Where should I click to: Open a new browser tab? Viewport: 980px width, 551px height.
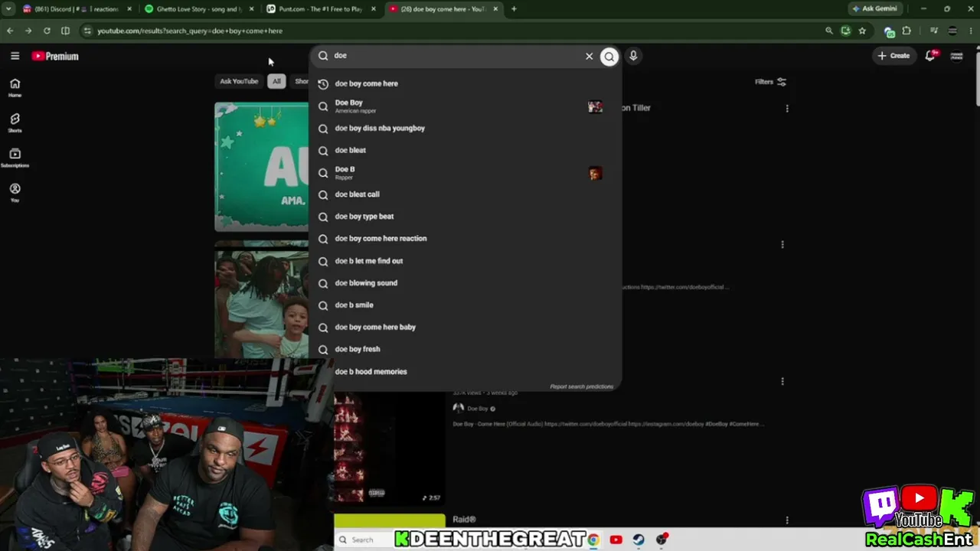[x=514, y=9]
